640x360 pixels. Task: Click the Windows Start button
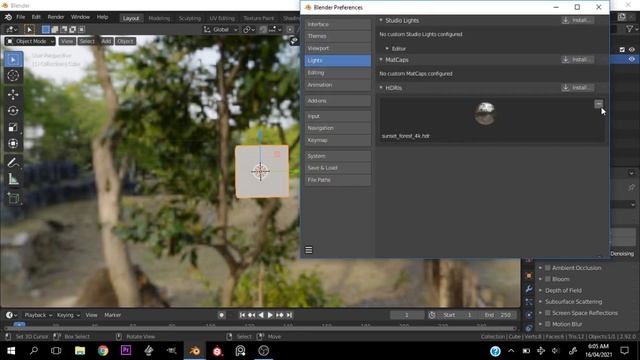pos(11,351)
